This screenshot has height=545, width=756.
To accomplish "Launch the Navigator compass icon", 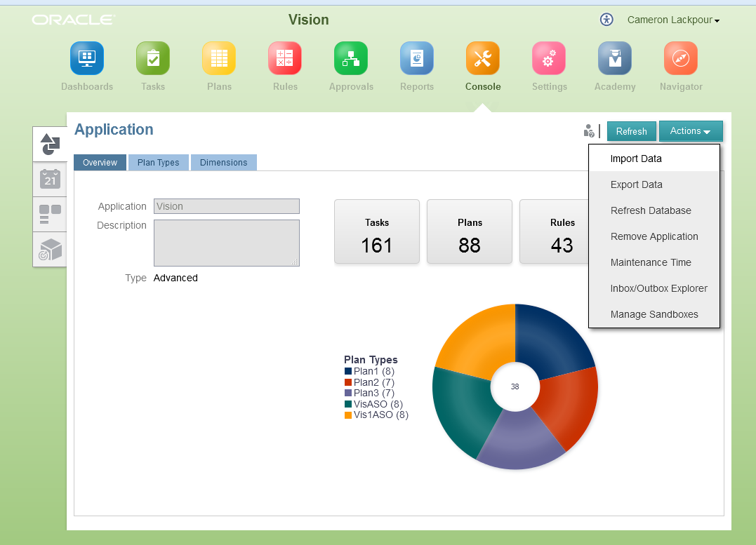I will click(x=681, y=58).
